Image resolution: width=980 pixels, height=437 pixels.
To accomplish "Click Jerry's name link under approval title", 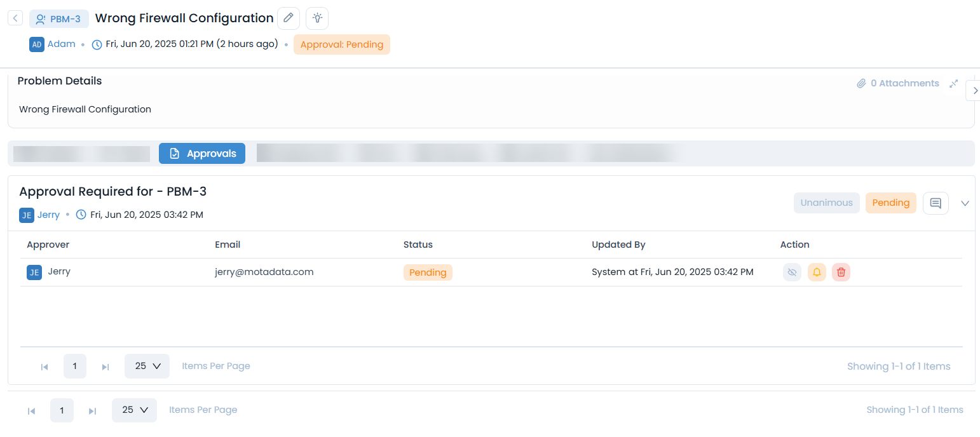I will tap(48, 215).
